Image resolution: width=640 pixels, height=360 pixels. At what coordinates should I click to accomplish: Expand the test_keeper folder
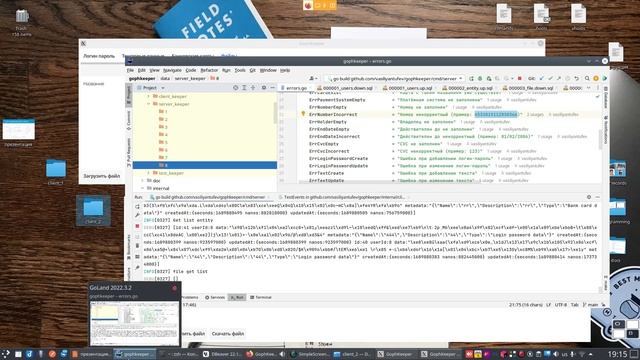point(149,173)
